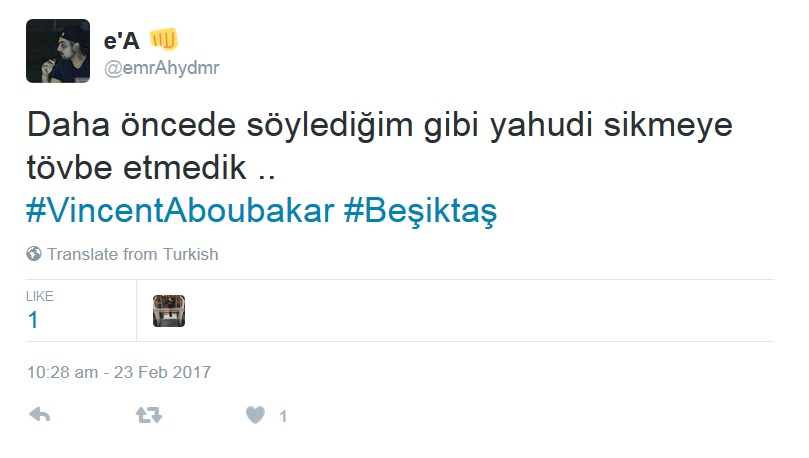Click the LIKE label above the count

pyautogui.click(x=40, y=296)
